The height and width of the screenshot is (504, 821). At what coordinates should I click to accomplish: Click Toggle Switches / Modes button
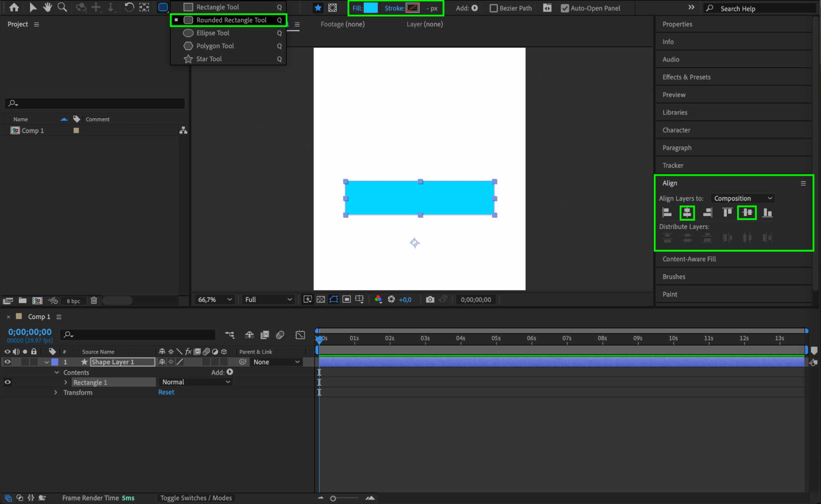pos(196,498)
